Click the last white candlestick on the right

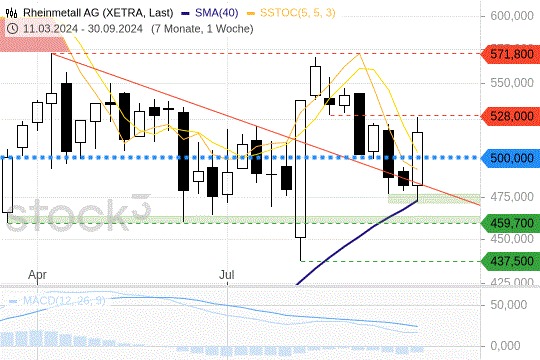click(417, 159)
